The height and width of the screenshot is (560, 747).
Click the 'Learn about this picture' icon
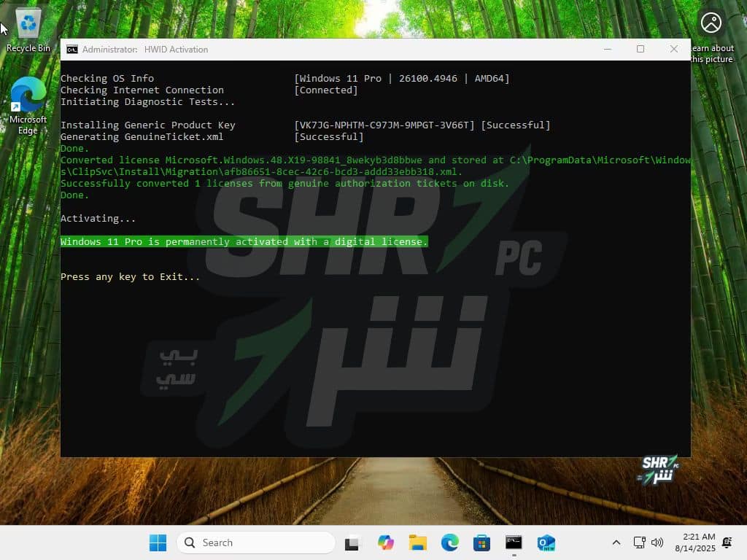[711, 23]
